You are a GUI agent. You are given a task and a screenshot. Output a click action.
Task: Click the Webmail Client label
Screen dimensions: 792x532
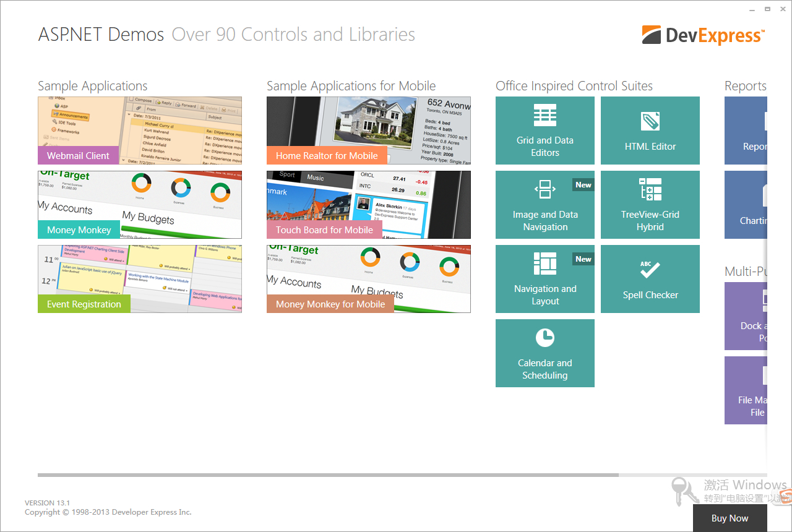tap(78, 155)
